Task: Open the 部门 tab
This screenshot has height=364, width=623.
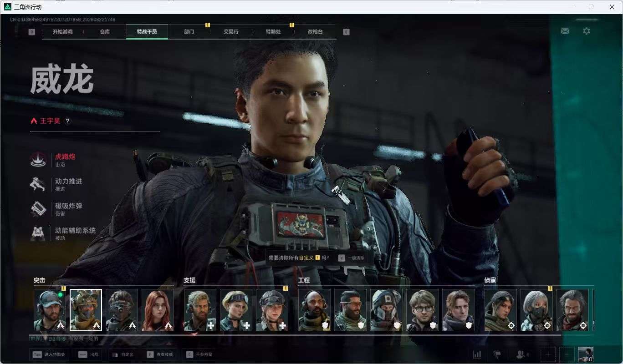Action: coord(189,32)
